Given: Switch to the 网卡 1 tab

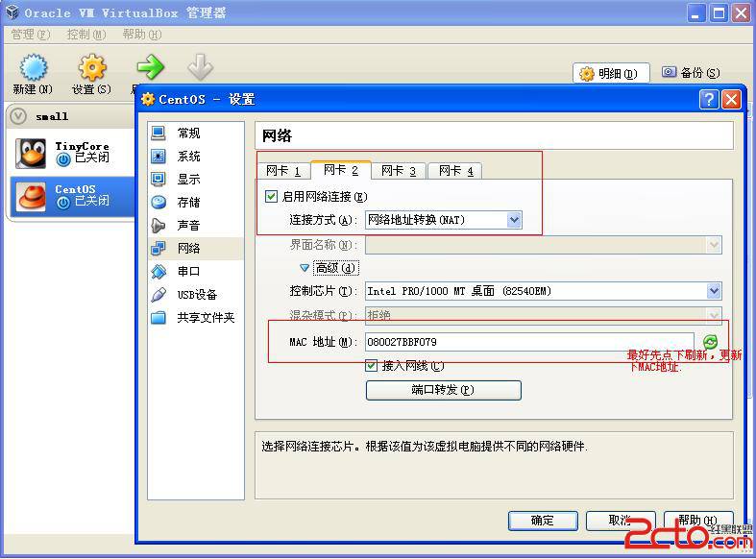Looking at the screenshot, I should (x=283, y=171).
